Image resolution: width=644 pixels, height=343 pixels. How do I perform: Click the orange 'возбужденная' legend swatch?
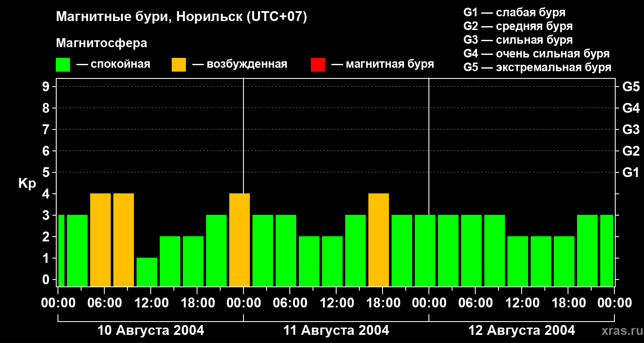pos(179,65)
